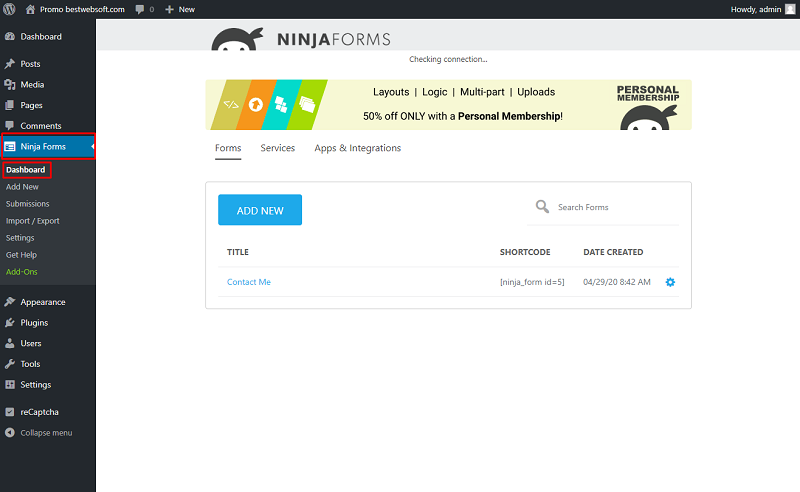Image resolution: width=800 pixels, height=492 pixels.
Task: Click the Collapse menu label
Action: pyautogui.click(x=46, y=433)
